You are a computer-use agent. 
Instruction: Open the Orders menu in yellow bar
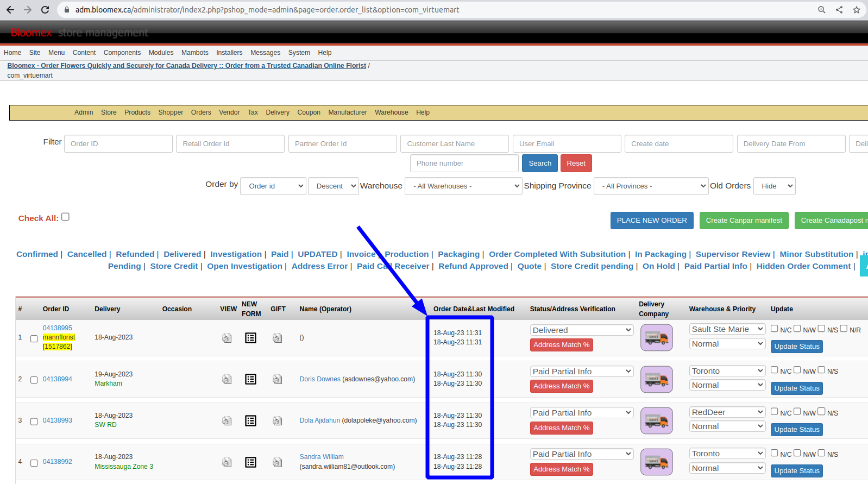tap(201, 112)
